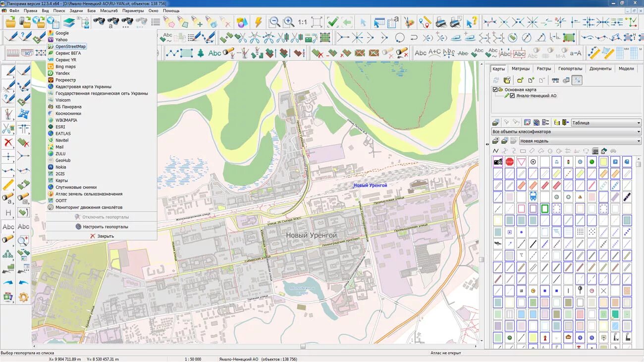
Task: Open the Файл menu
Action: tap(14, 10)
